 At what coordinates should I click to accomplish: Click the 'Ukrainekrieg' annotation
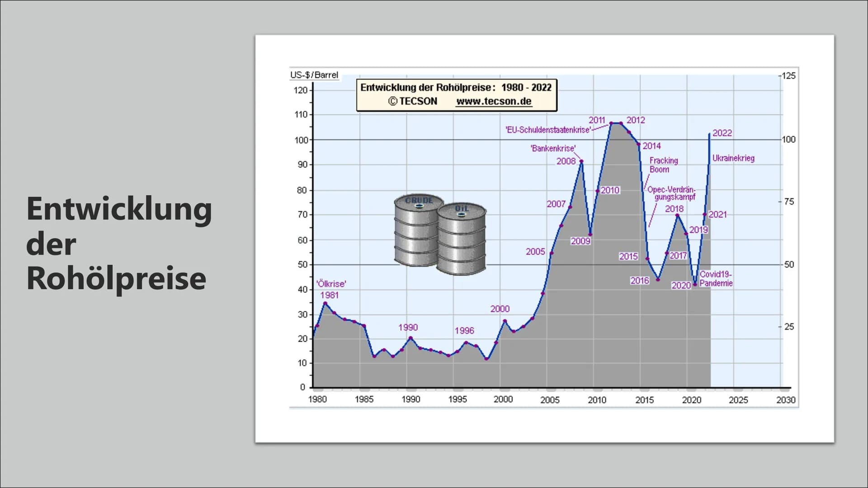pyautogui.click(x=733, y=158)
